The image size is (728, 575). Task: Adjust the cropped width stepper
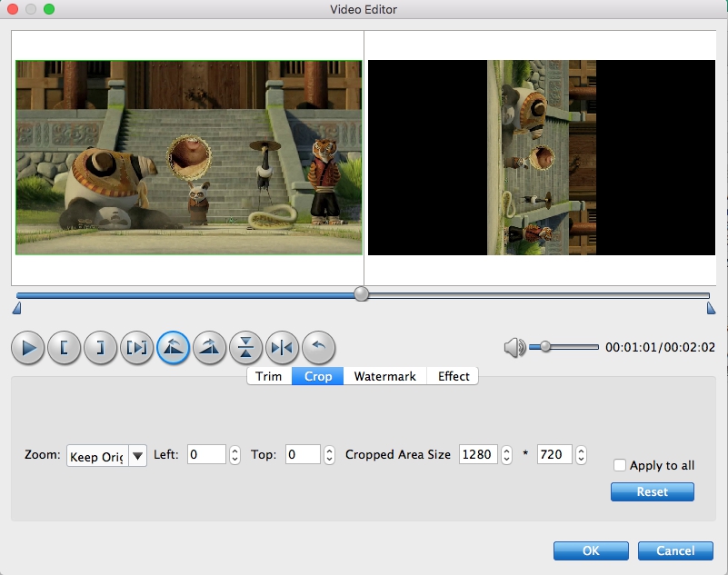506,455
